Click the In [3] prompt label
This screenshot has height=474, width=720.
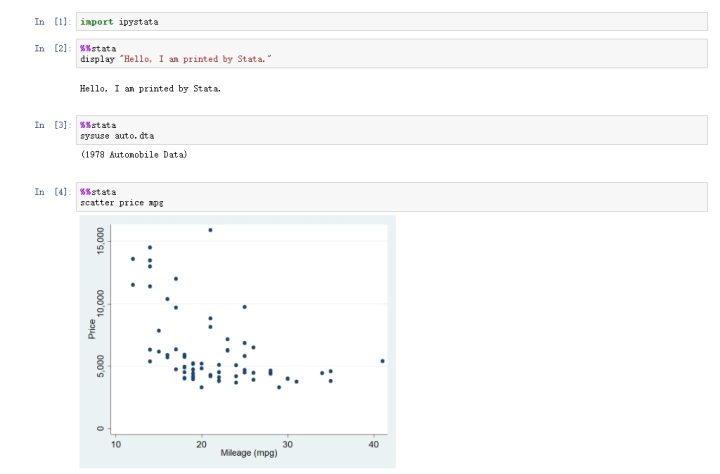[53, 125]
